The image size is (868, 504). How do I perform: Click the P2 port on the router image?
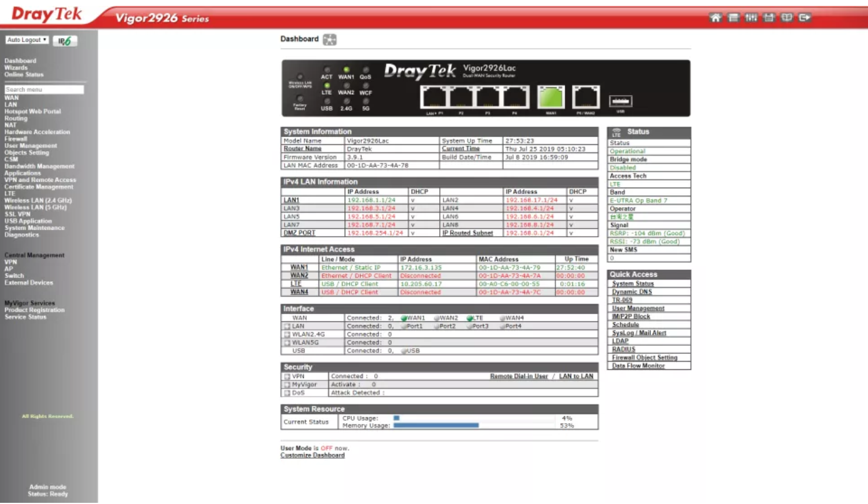point(462,97)
